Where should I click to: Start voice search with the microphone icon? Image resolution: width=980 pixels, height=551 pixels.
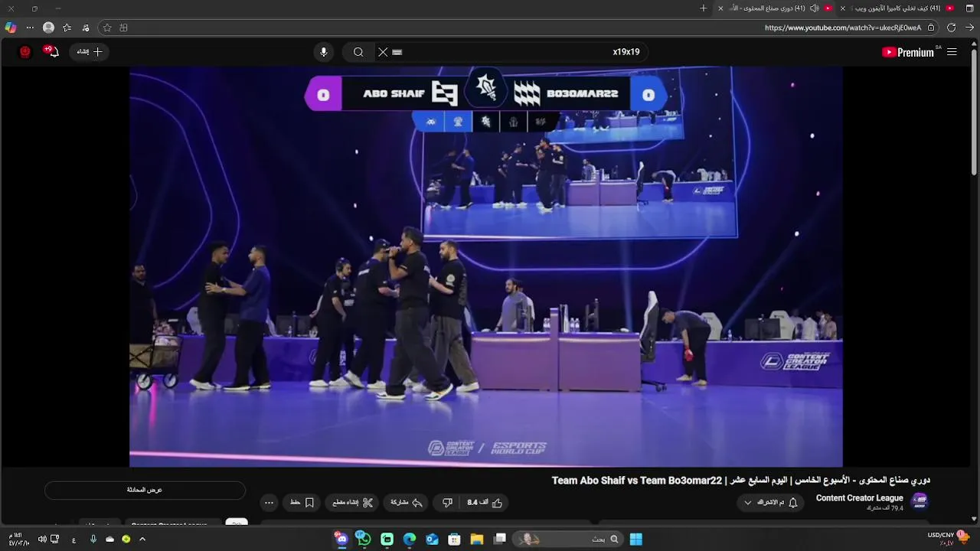324,52
